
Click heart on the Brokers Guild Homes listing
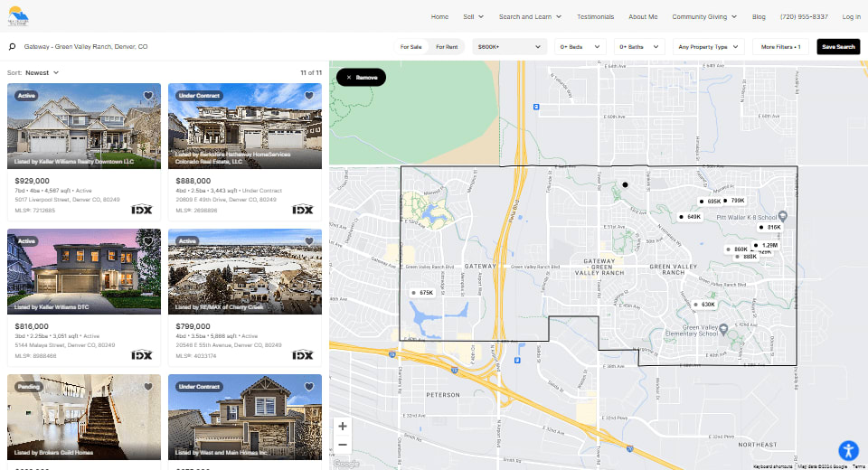click(147, 387)
